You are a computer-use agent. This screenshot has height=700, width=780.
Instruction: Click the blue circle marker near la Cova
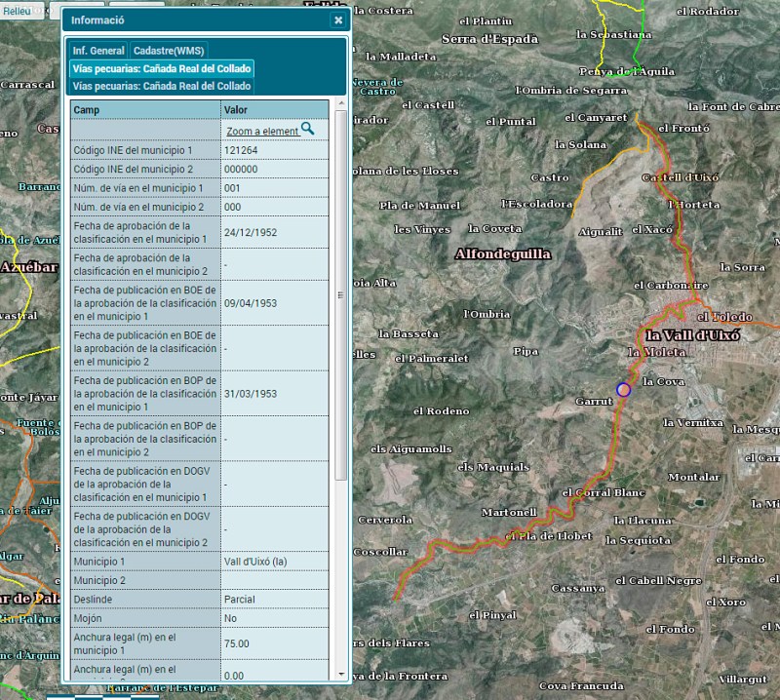click(621, 388)
